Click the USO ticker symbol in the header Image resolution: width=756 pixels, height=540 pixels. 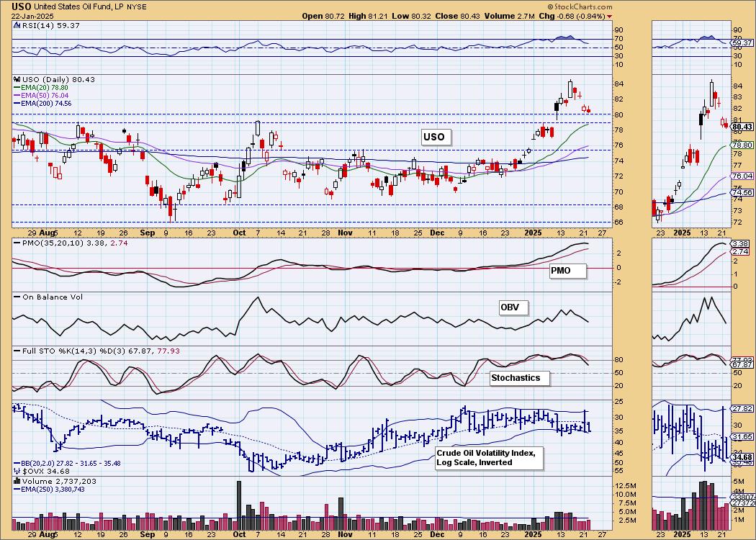tap(22, 6)
